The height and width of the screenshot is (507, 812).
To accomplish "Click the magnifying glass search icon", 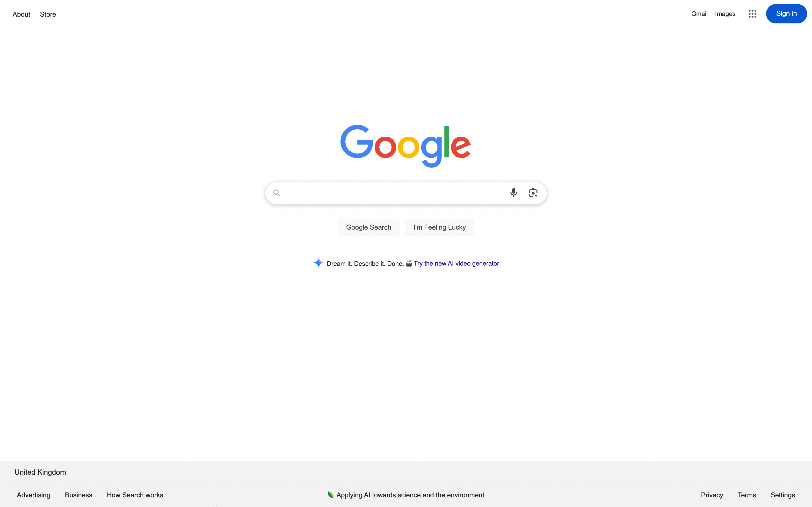I will pyautogui.click(x=276, y=193).
